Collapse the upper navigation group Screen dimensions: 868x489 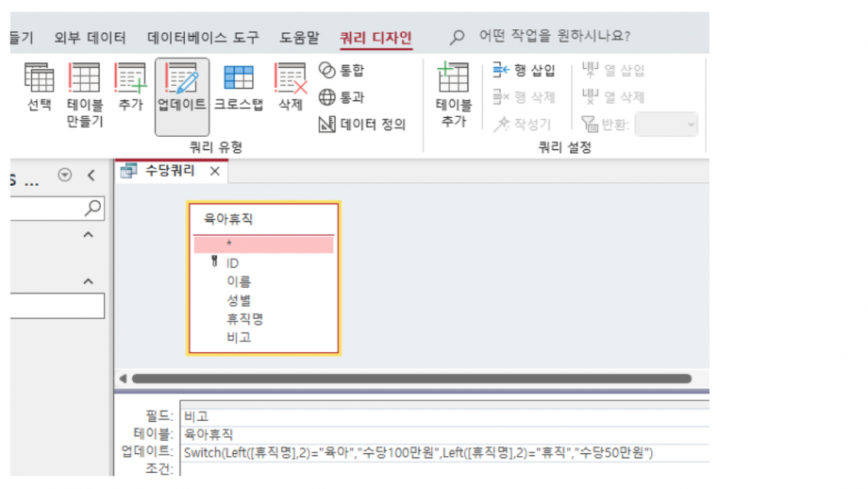[x=88, y=235]
